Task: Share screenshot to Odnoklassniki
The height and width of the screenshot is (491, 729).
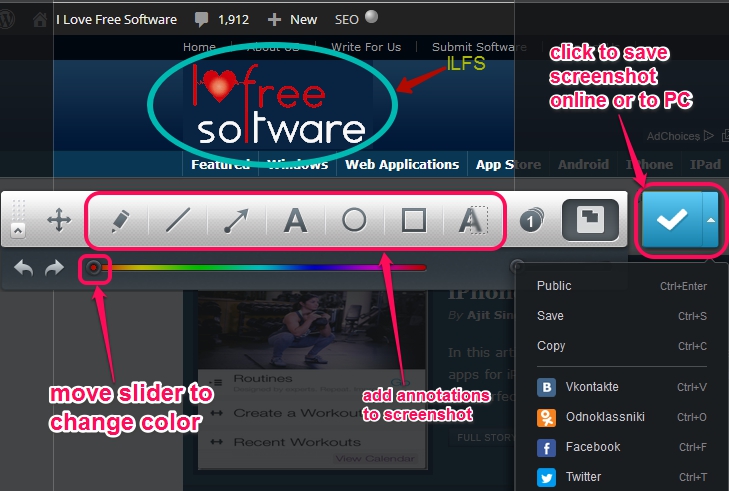Action: [x=622, y=417]
